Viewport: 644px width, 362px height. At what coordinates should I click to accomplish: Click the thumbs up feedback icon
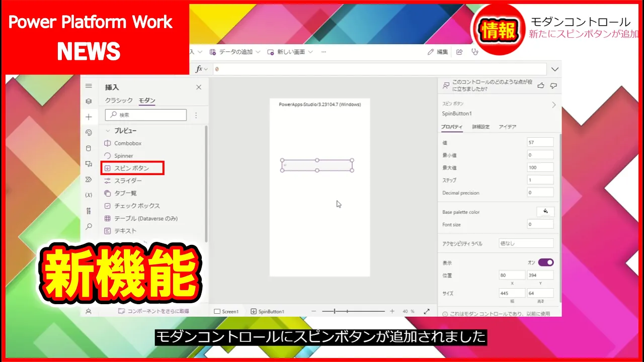tap(541, 85)
